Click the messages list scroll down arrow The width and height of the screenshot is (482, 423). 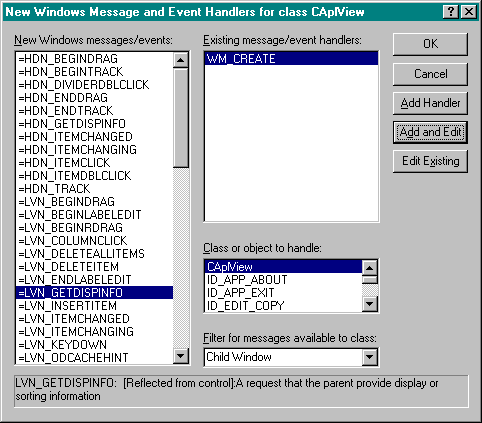[x=181, y=356]
